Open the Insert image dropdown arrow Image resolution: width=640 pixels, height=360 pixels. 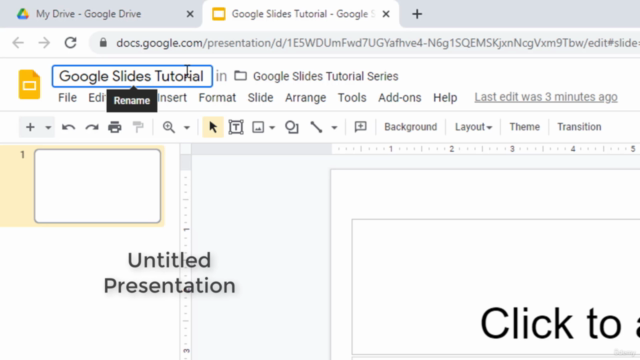pos(272,127)
